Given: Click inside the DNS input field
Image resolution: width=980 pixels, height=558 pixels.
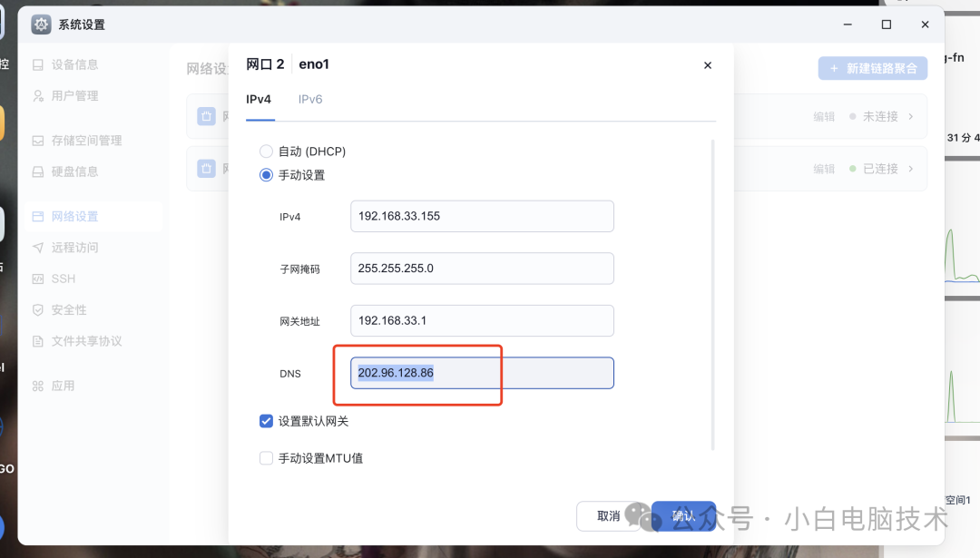Looking at the screenshot, I should tap(481, 372).
